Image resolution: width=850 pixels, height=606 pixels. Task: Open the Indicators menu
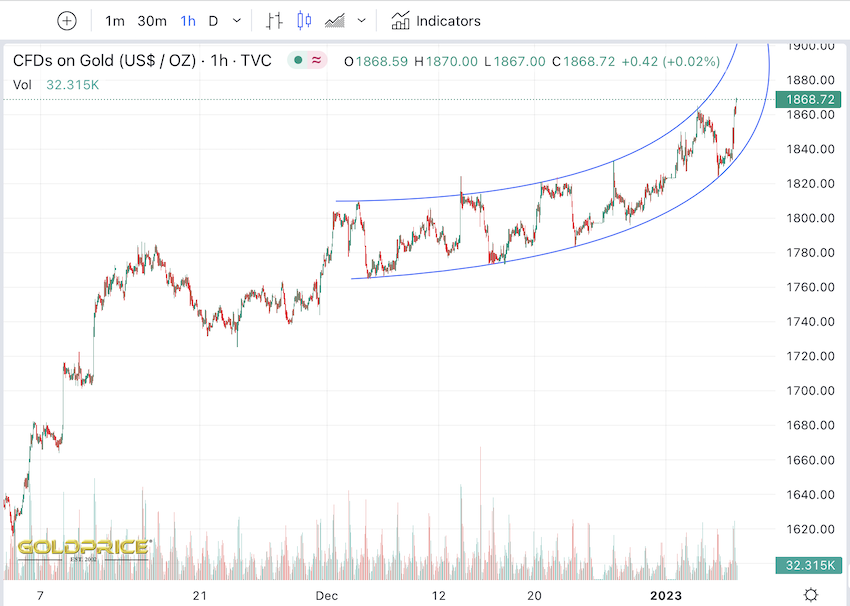(448, 20)
